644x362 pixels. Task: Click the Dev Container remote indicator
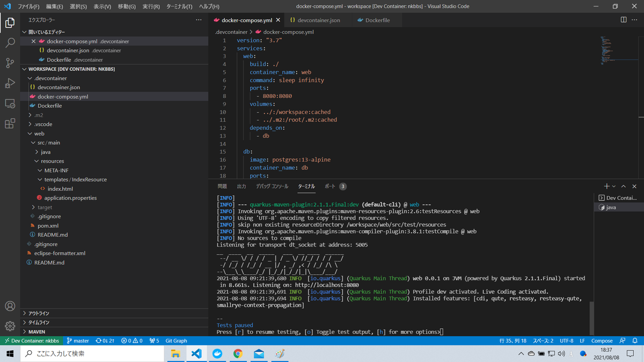(31, 341)
